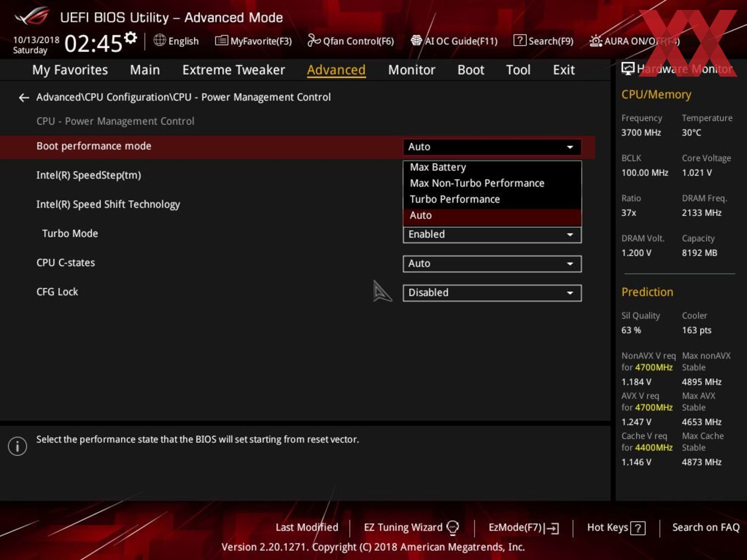Open the Boot performance mode dropdown
The width and height of the screenshot is (747, 560).
pyautogui.click(x=492, y=147)
